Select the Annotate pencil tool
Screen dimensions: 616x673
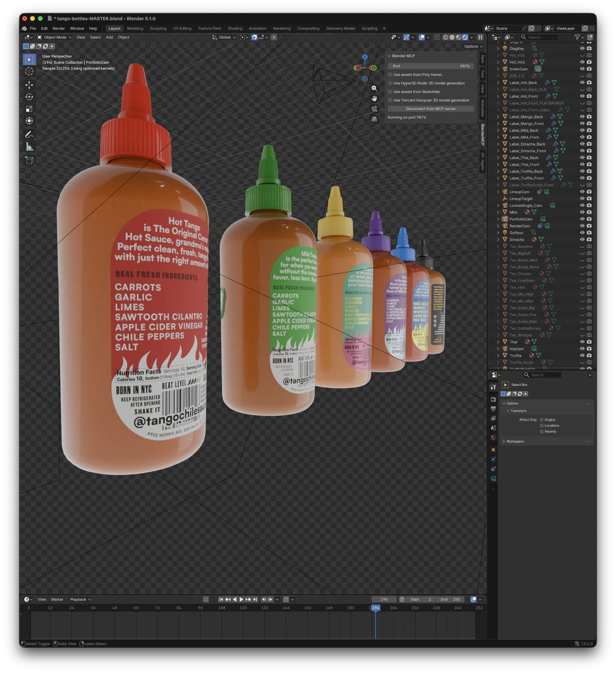(x=29, y=135)
